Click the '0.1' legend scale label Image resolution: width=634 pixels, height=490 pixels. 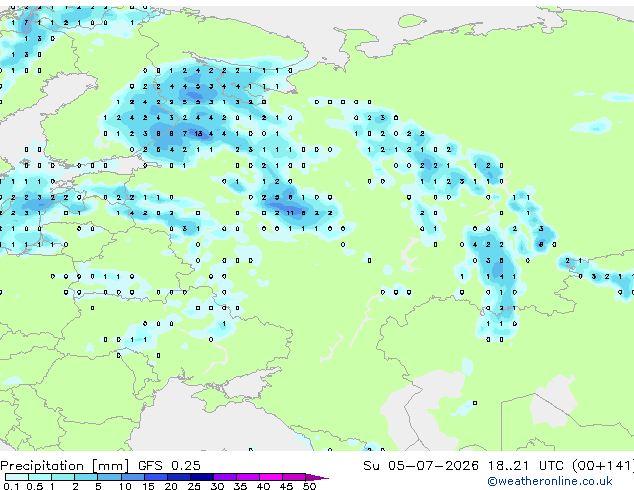[11, 486]
